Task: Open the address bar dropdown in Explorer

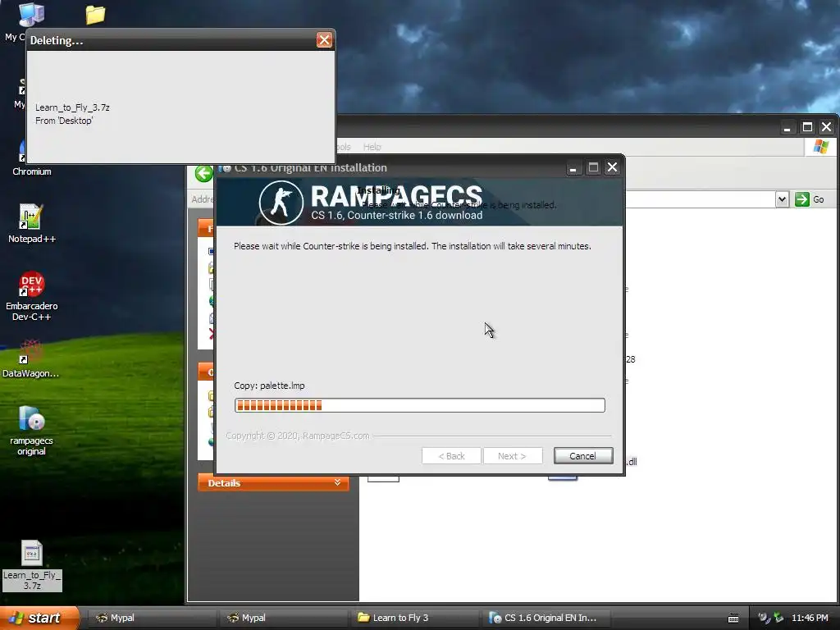Action: click(782, 199)
